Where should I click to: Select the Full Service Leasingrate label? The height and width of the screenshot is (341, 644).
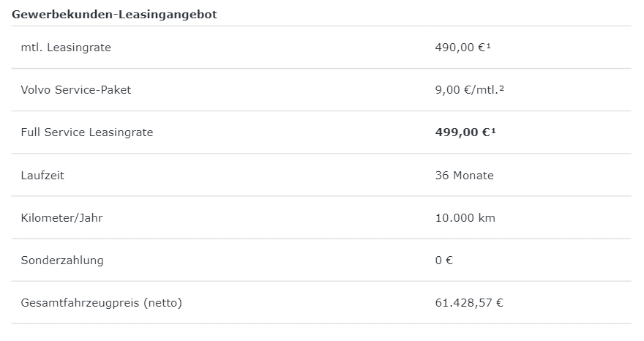pos(86,132)
